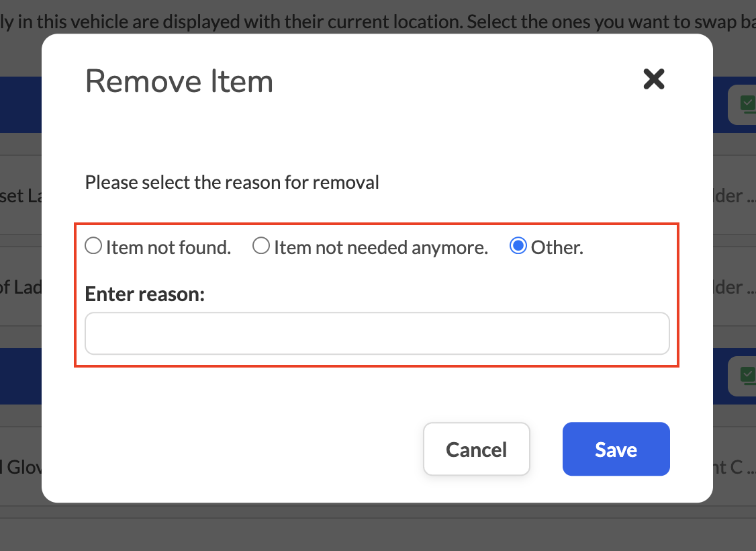
Task: Close the Remove Item dialog with X
Action: (654, 79)
